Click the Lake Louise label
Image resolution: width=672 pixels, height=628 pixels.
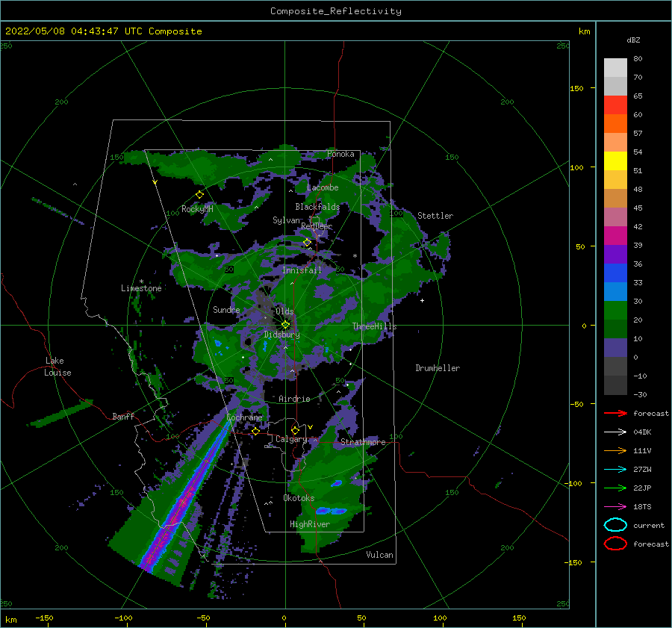point(57,367)
